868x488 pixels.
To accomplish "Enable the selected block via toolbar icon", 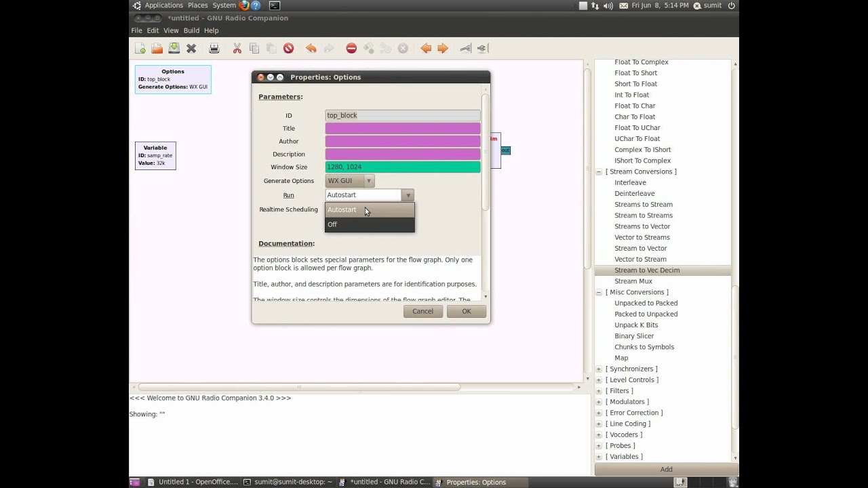I will pos(465,48).
